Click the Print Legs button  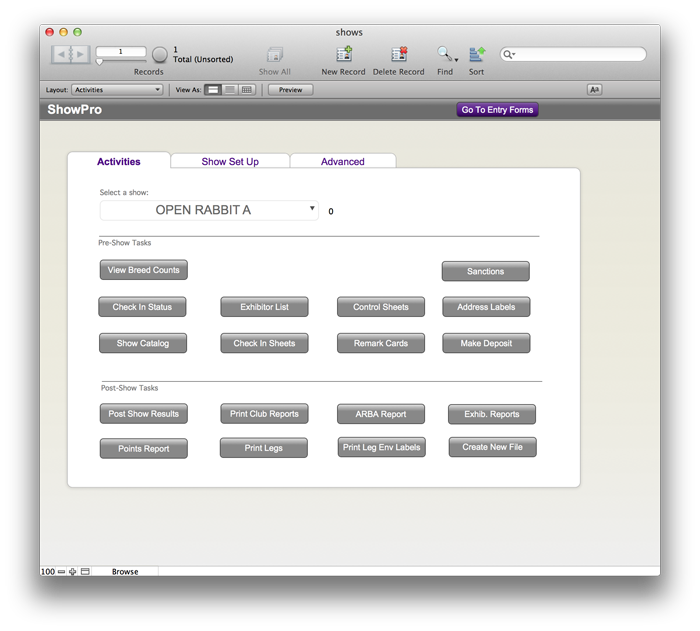(x=263, y=448)
